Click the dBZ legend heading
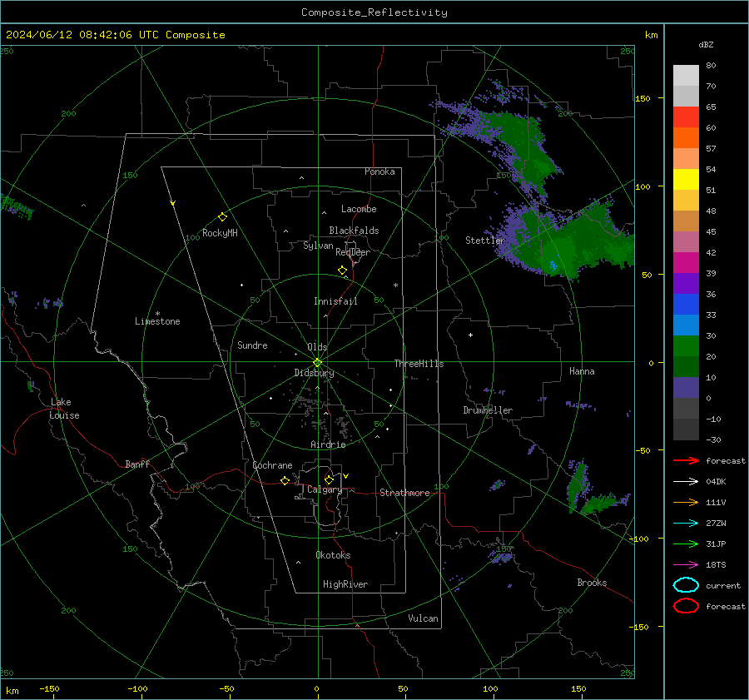749x700 pixels. pyautogui.click(x=706, y=44)
